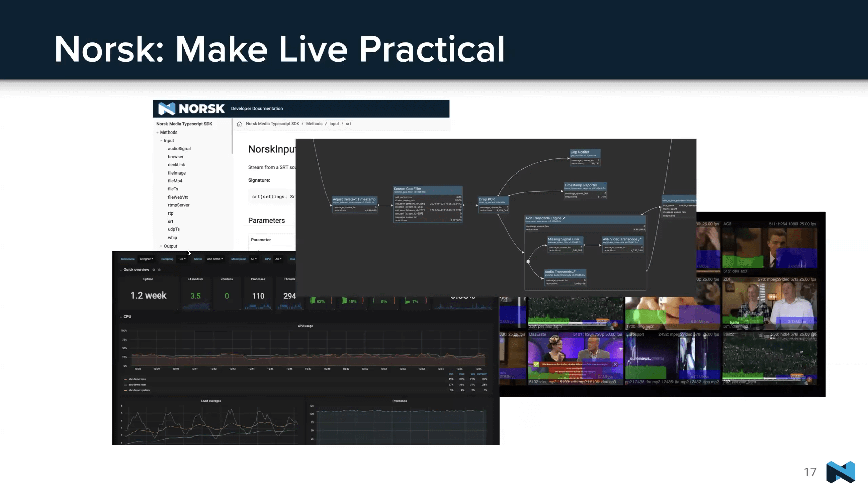This screenshot has height=488, width=868.
Task: Collapse the CPU dashboard row
Action: point(121,317)
